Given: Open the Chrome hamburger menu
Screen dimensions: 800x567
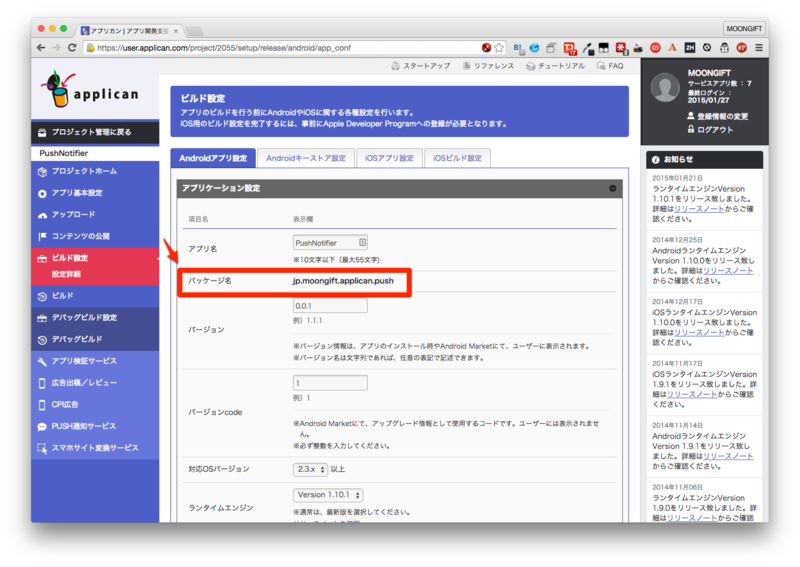Looking at the screenshot, I should coord(759,47).
